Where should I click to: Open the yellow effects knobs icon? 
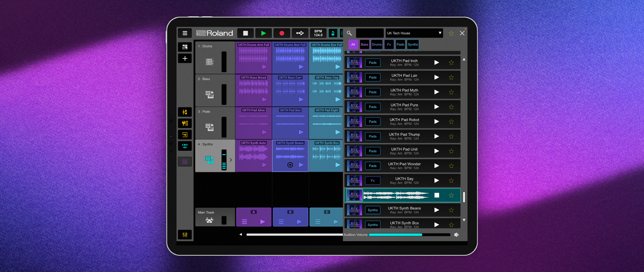click(x=185, y=112)
